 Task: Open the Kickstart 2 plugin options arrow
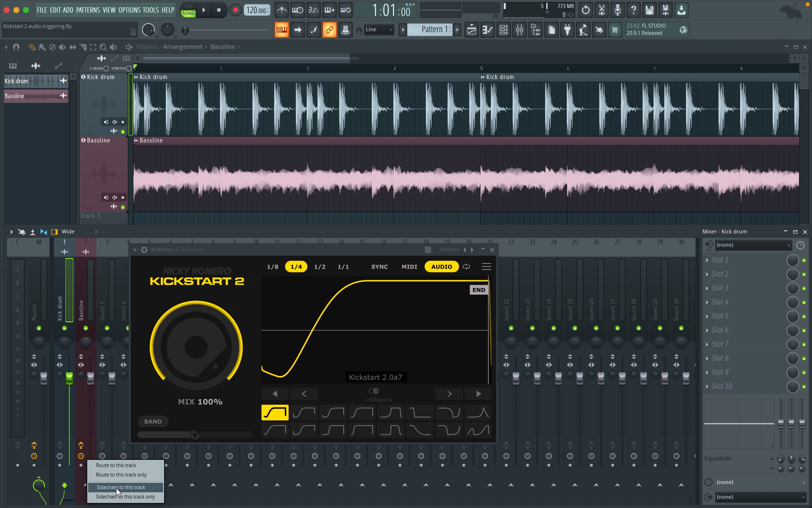coord(135,250)
